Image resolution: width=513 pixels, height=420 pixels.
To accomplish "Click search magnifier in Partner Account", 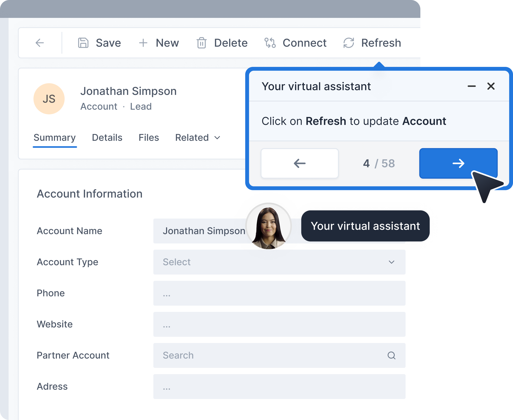I will pos(391,355).
